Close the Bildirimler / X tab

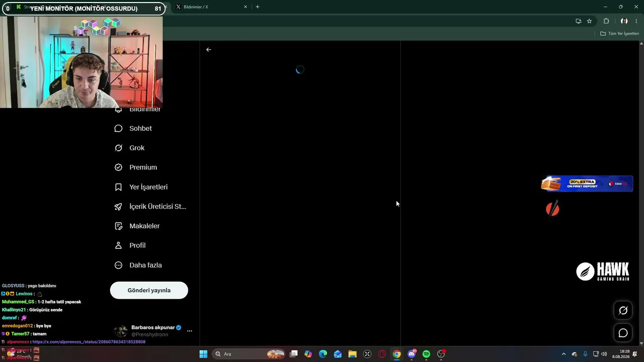(x=246, y=7)
